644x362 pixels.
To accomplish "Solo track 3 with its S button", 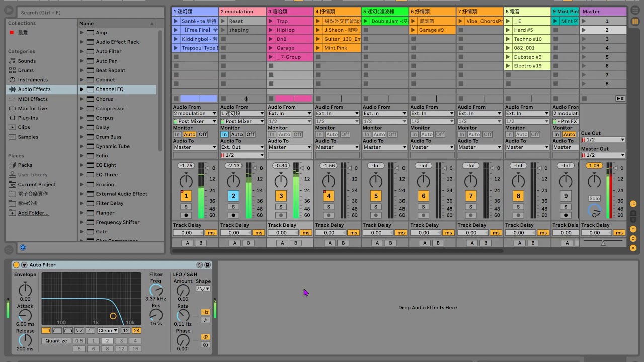I will (x=281, y=207).
